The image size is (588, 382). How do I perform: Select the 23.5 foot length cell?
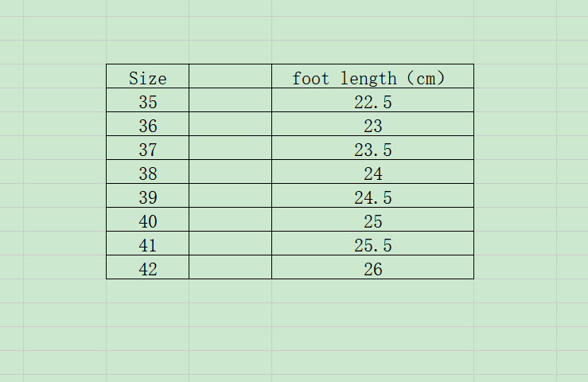point(372,149)
